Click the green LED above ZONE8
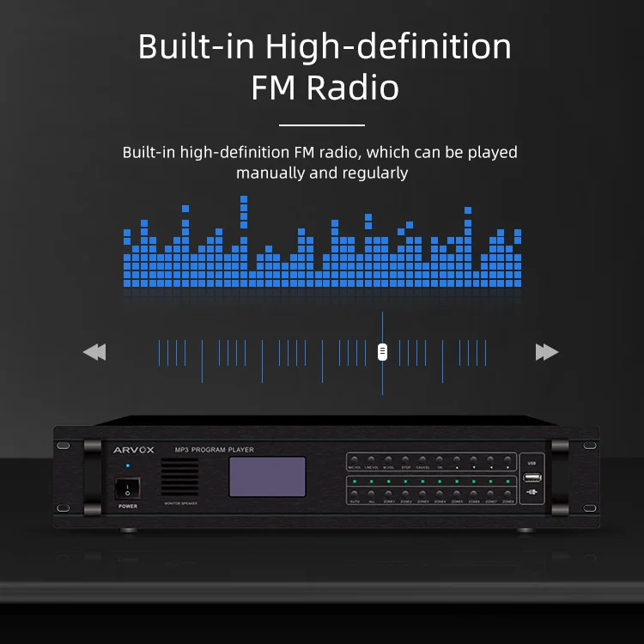 click(507, 481)
